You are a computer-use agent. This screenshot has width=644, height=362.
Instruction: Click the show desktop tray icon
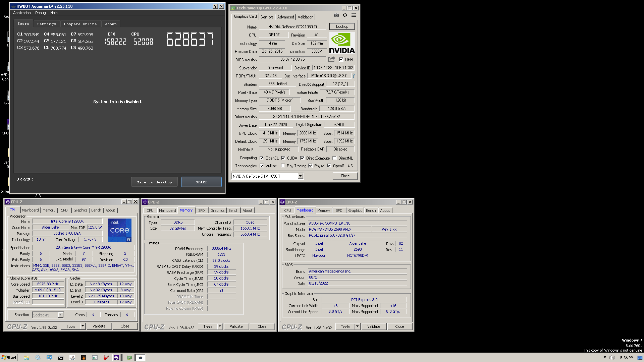tap(640, 358)
